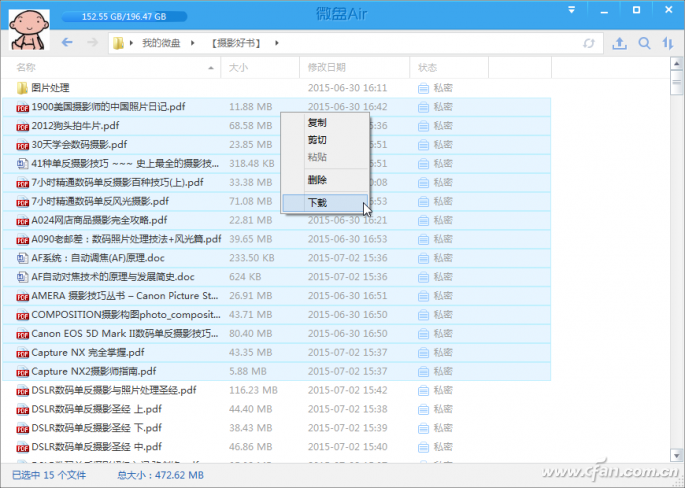Viewport: 685px width, 488px height.
Task: Click the storage usage bar 152.55 GB
Action: [124, 17]
